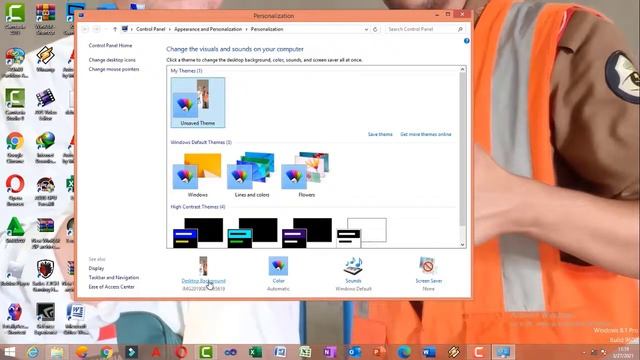Expand chevron after Appearance and Personalization breadcrumb
The width and height of the screenshot is (640, 360).
point(247,29)
